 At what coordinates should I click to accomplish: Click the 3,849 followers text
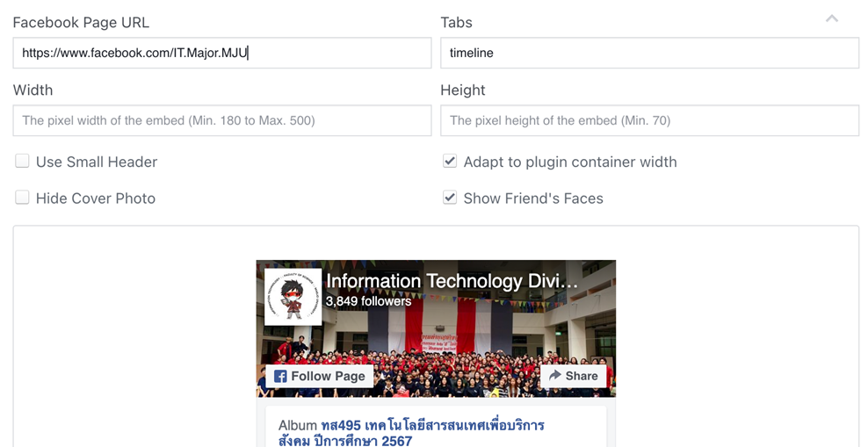coord(369,301)
